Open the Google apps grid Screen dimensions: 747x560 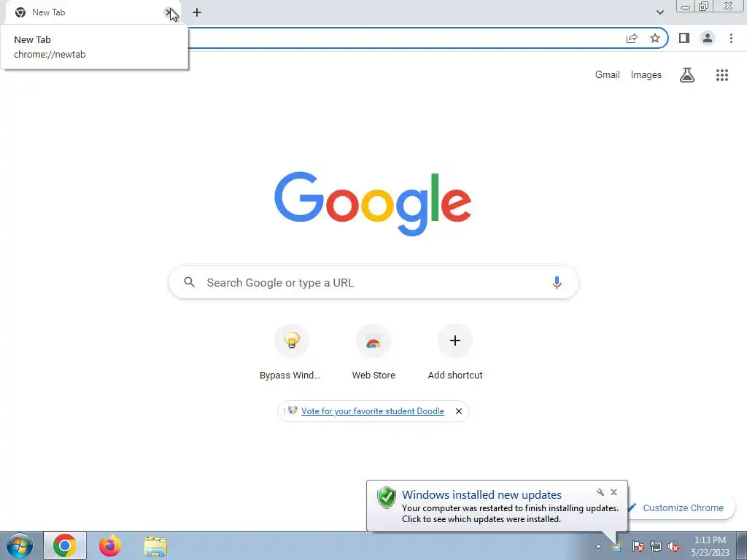coord(722,75)
